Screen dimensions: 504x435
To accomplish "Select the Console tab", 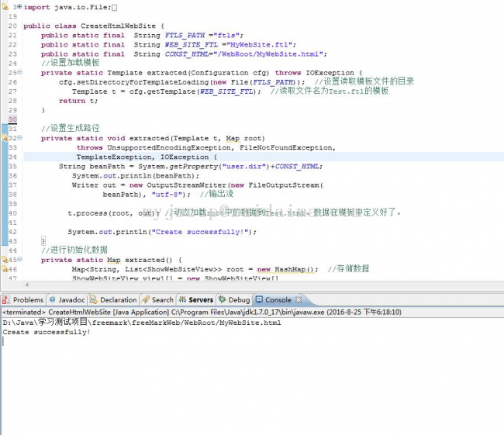I will click(x=278, y=299).
